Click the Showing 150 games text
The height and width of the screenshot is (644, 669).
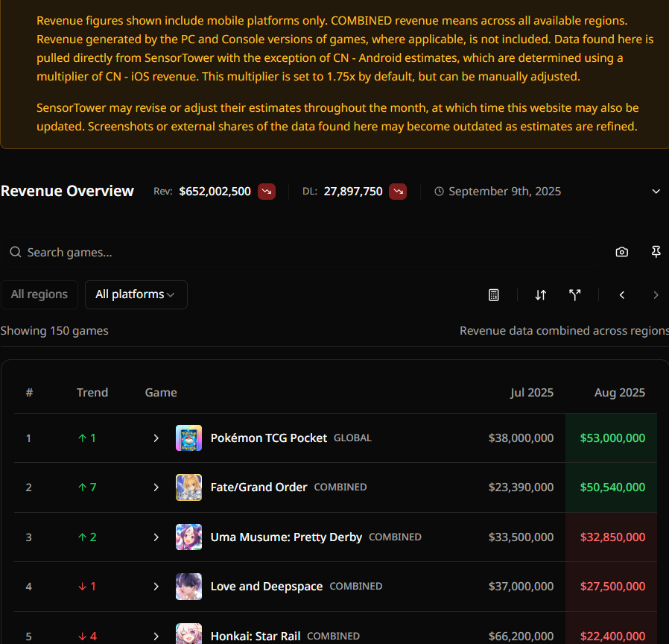54,331
